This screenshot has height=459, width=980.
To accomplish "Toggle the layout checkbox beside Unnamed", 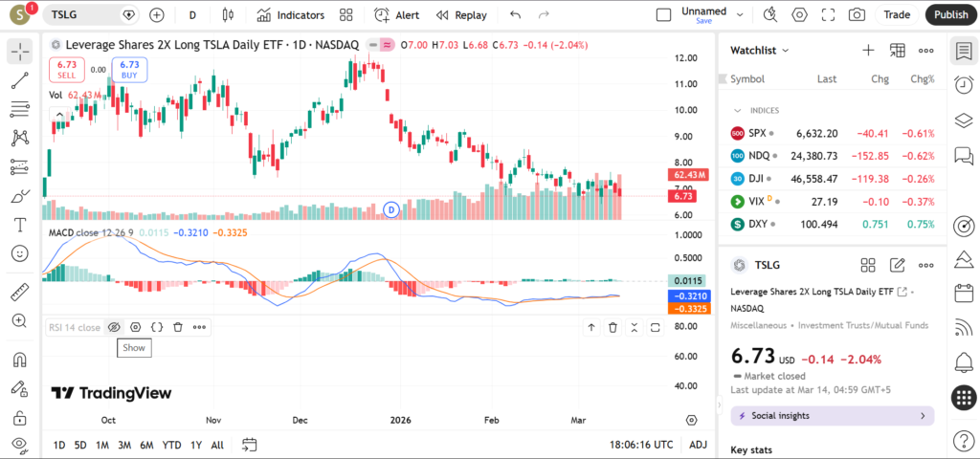I will [x=663, y=15].
